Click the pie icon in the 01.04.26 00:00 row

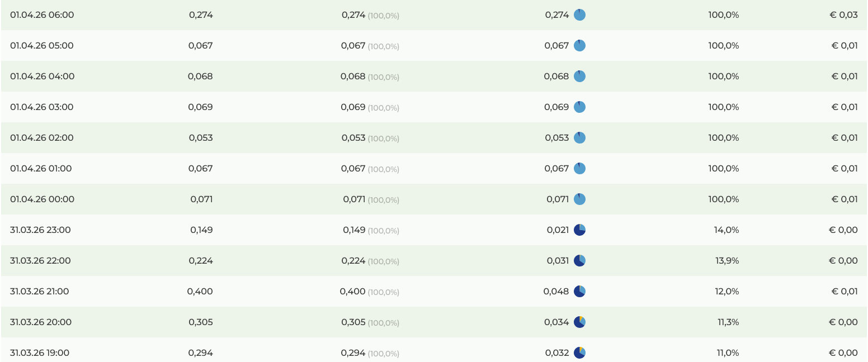pos(579,199)
